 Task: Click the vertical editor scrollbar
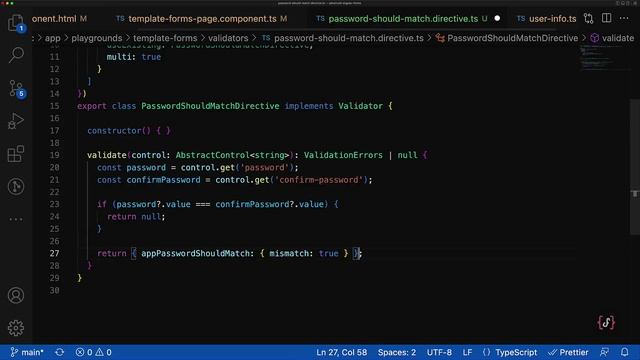[635, 166]
